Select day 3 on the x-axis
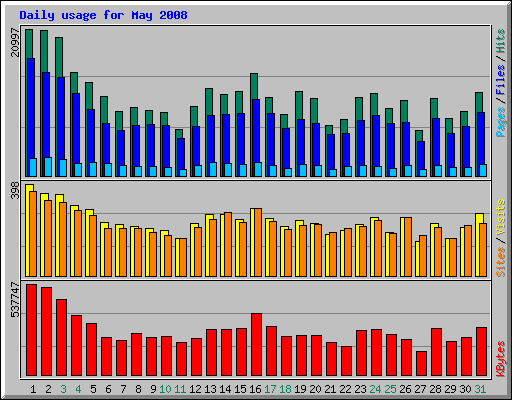This screenshot has height=400, width=512. (63, 389)
